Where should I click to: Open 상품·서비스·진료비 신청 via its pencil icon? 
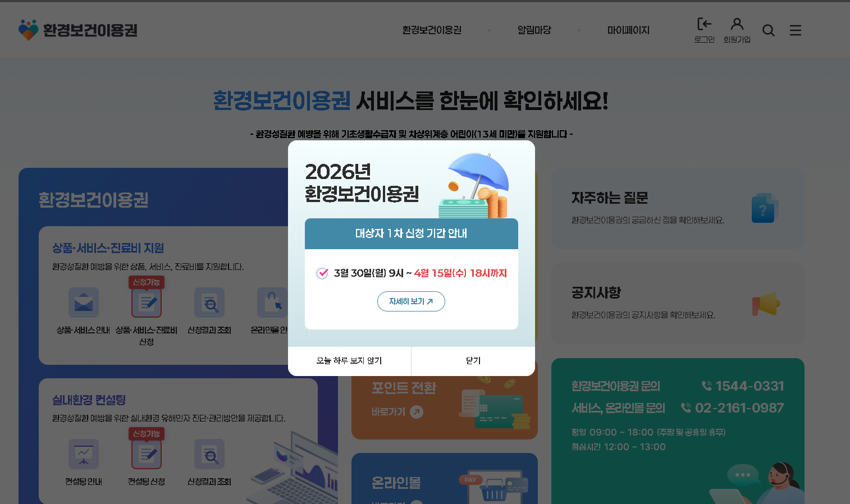coord(146,302)
